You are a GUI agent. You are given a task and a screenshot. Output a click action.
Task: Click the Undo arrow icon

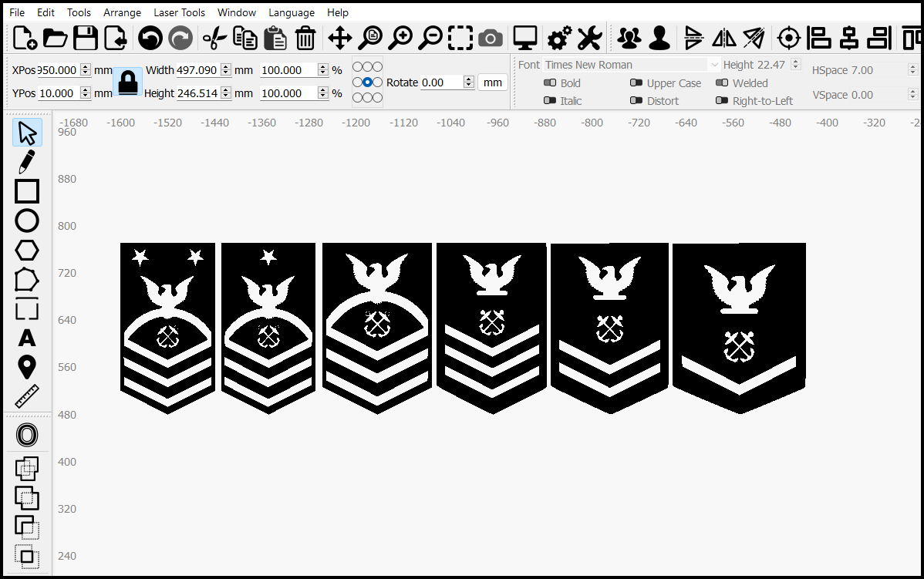(x=150, y=39)
